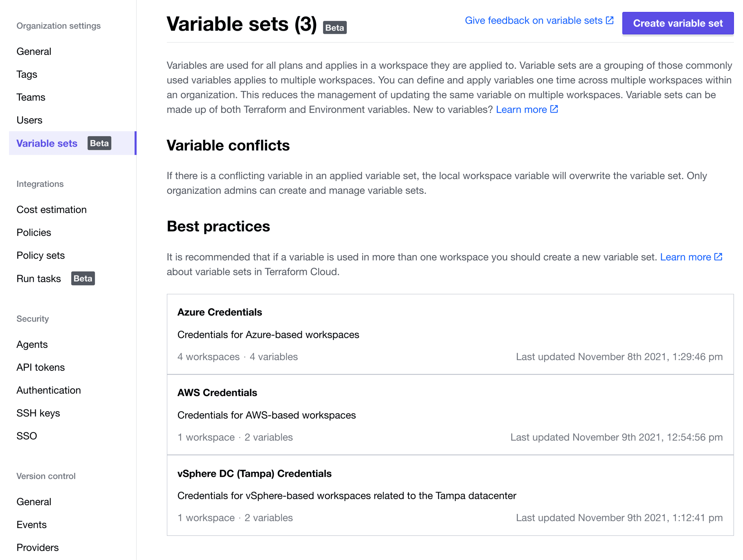Select Variable sets in the sidebar

point(47,143)
